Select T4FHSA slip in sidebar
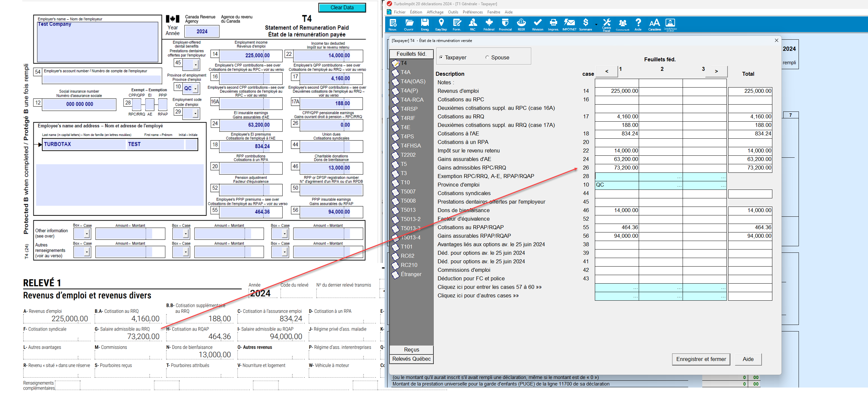868x400 pixels. 410,146
